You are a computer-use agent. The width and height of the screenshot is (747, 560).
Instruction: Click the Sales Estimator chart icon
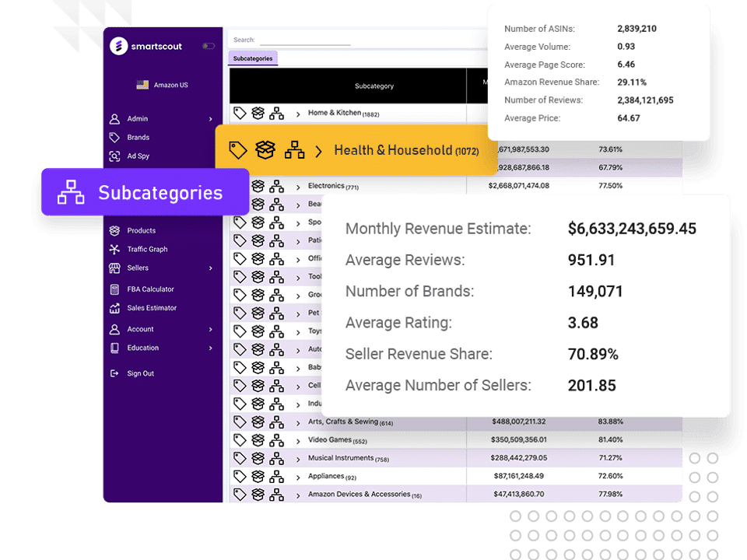tap(114, 308)
